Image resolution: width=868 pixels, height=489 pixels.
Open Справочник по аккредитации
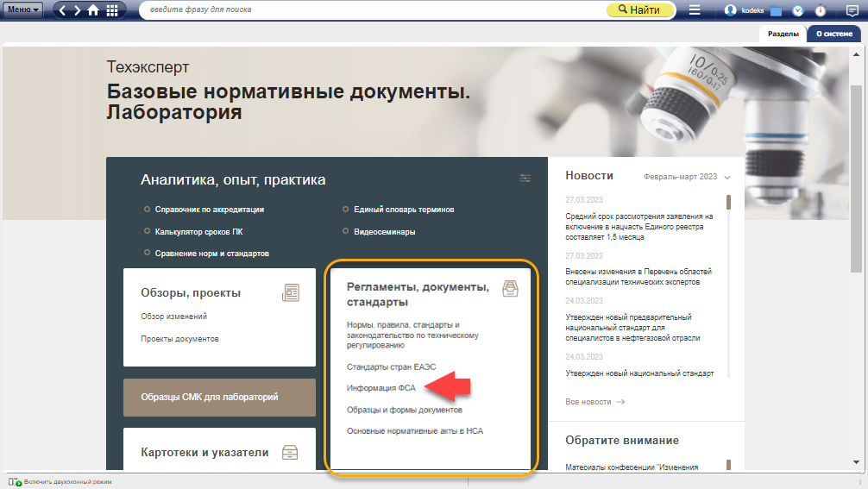210,210
